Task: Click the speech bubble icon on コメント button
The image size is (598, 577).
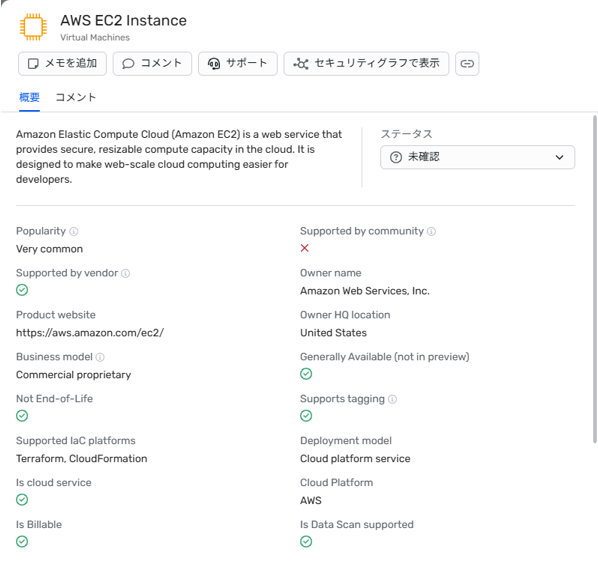Action: click(x=128, y=64)
